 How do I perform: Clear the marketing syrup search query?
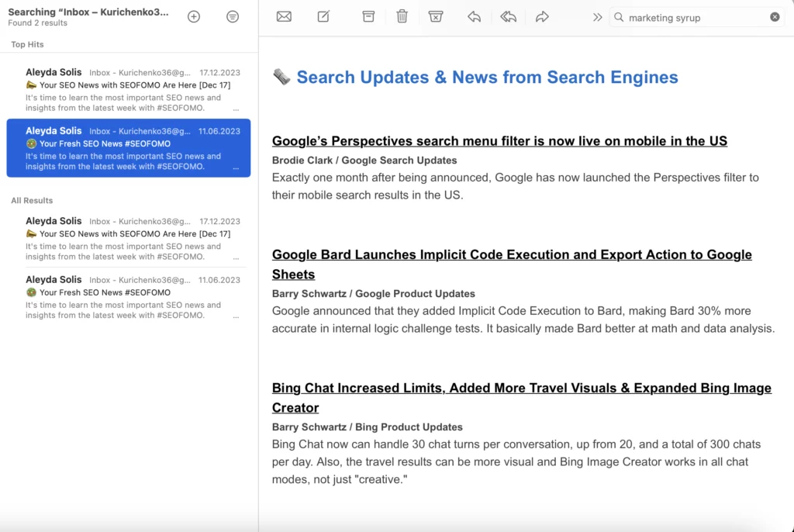775,17
